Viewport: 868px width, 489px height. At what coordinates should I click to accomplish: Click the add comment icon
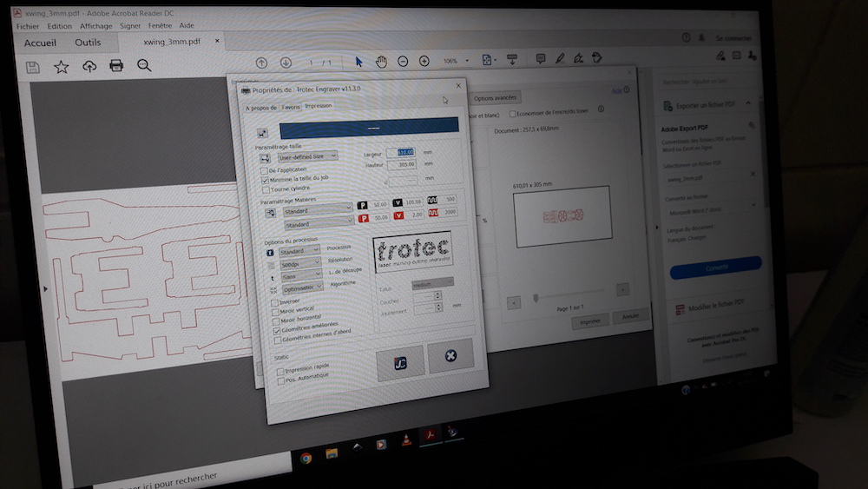pos(540,59)
